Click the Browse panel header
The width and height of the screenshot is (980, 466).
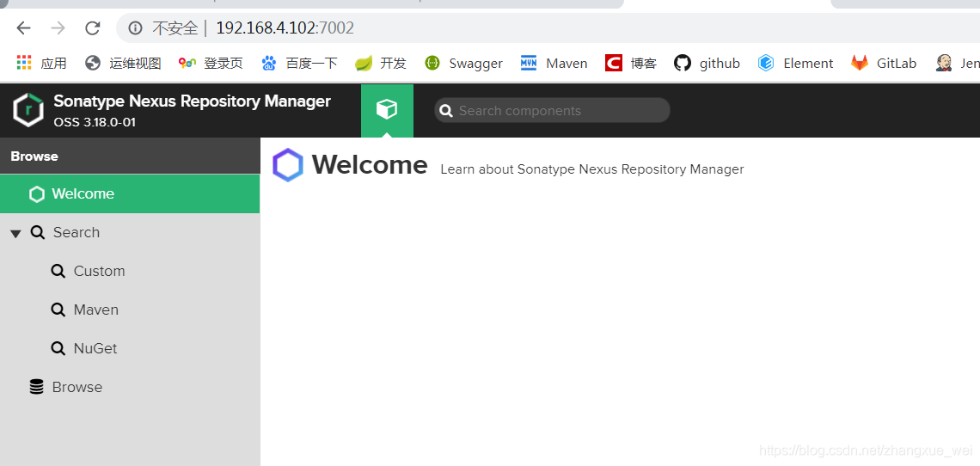tap(130, 156)
